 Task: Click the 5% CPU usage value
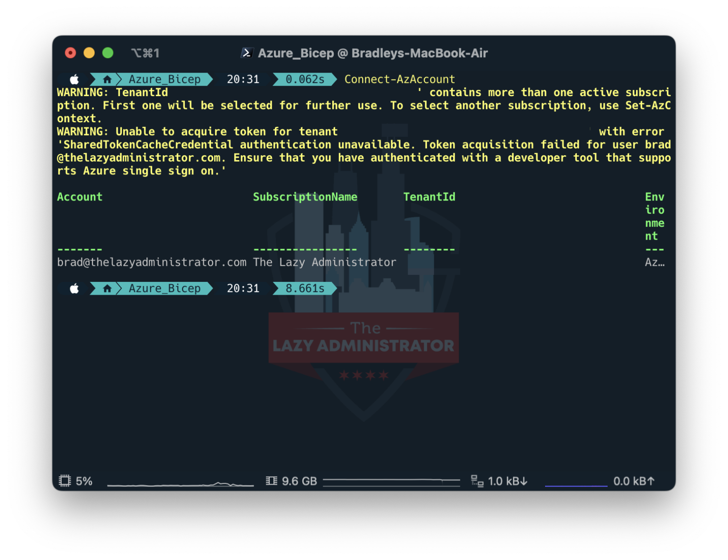84,481
